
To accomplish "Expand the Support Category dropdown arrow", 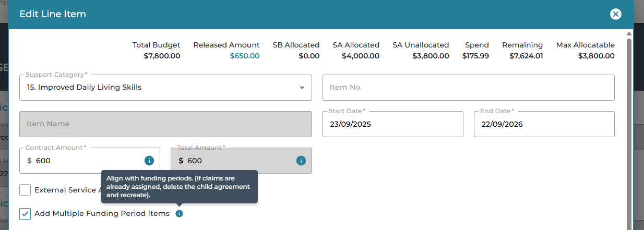I will (302, 88).
